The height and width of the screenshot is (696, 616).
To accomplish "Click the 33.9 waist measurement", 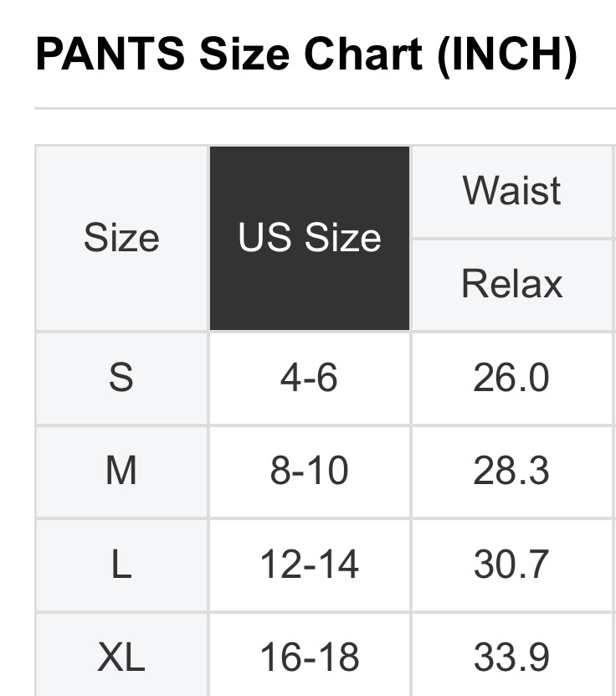I will [x=512, y=657].
